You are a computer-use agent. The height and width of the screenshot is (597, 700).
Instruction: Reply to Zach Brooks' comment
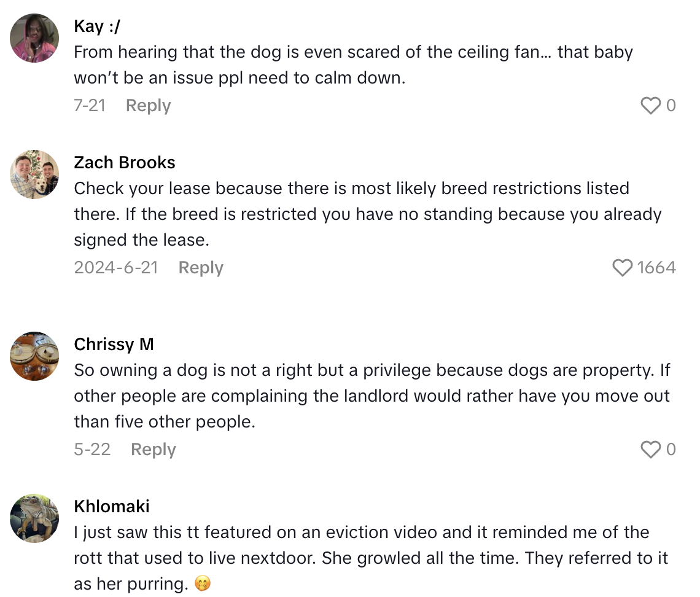[x=200, y=268]
